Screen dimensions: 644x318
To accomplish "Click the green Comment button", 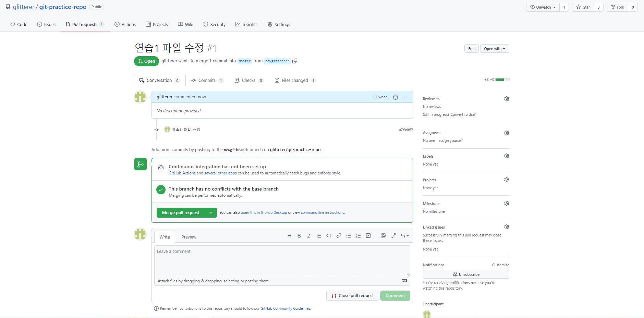I will pyautogui.click(x=395, y=296).
